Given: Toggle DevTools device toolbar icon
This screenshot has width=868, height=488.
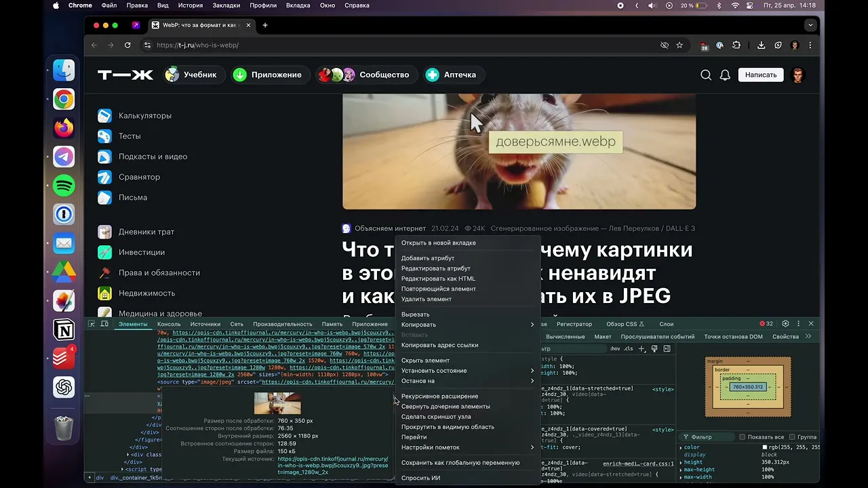Looking at the screenshot, I should click(104, 324).
